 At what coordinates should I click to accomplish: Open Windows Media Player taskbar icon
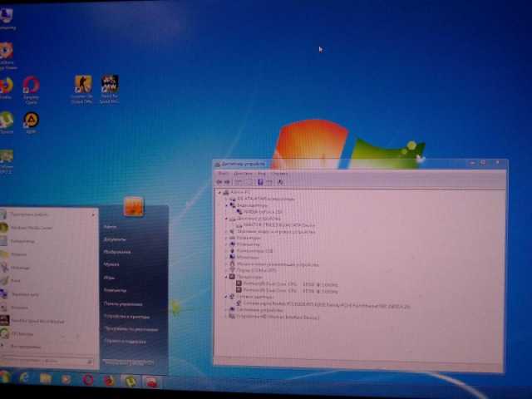pos(66,379)
